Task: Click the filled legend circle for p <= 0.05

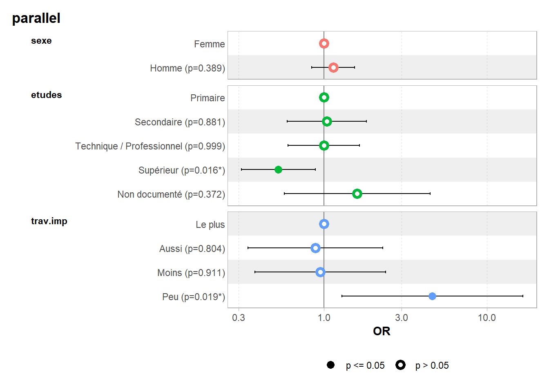Action: pyautogui.click(x=331, y=365)
